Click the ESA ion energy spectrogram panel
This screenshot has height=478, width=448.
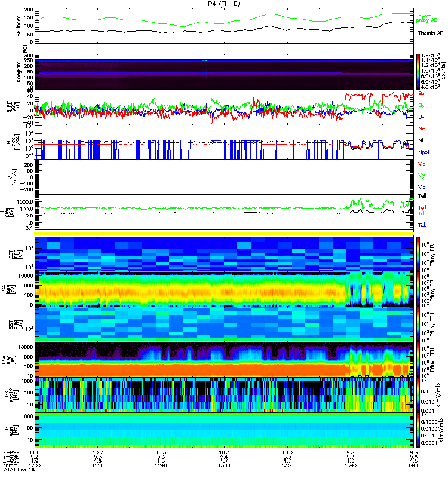point(224,289)
